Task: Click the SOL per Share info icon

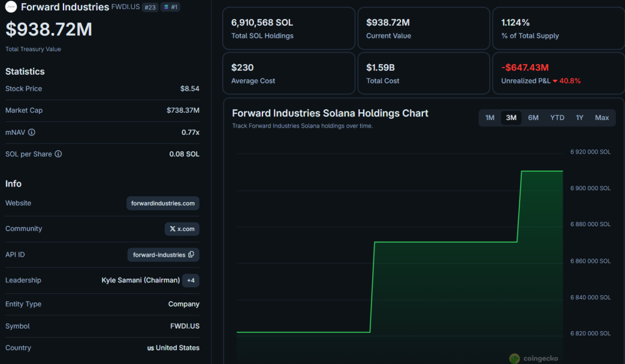Action: (x=59, y=154)
